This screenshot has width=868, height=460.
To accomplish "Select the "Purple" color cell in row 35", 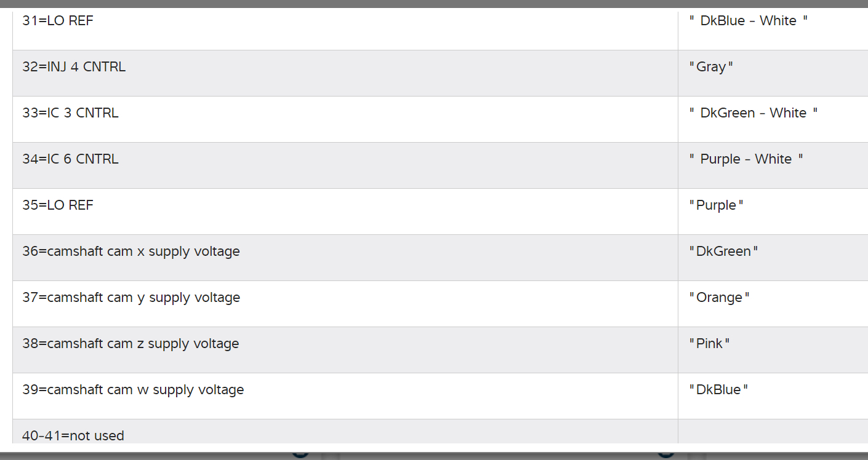I will tap(716, 205).
